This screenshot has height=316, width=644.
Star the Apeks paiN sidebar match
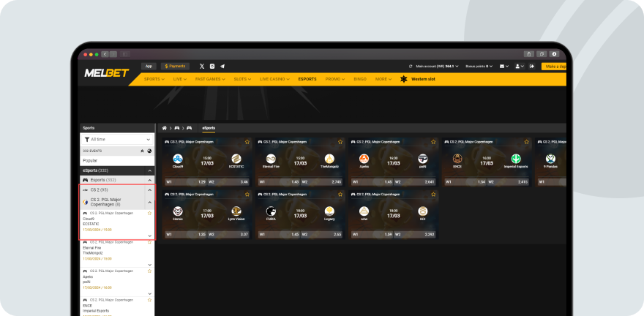click(x=149, y=271)
